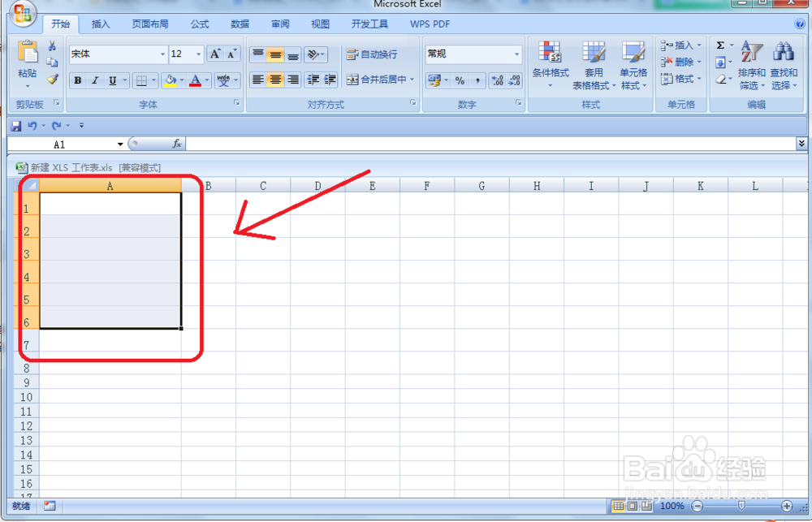Click the 合并后居中 merge and center button

(377, 80)
